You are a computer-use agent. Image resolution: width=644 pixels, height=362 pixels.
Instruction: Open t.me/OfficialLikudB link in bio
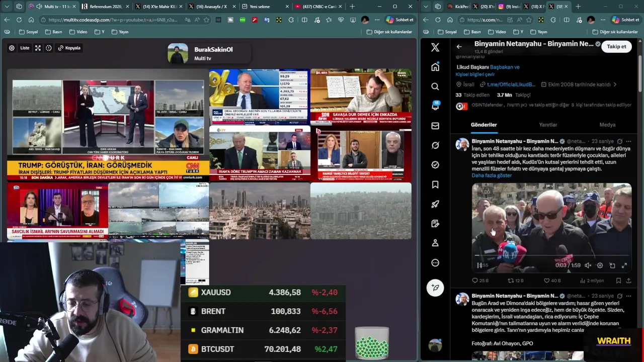click(x=511, y=84)
